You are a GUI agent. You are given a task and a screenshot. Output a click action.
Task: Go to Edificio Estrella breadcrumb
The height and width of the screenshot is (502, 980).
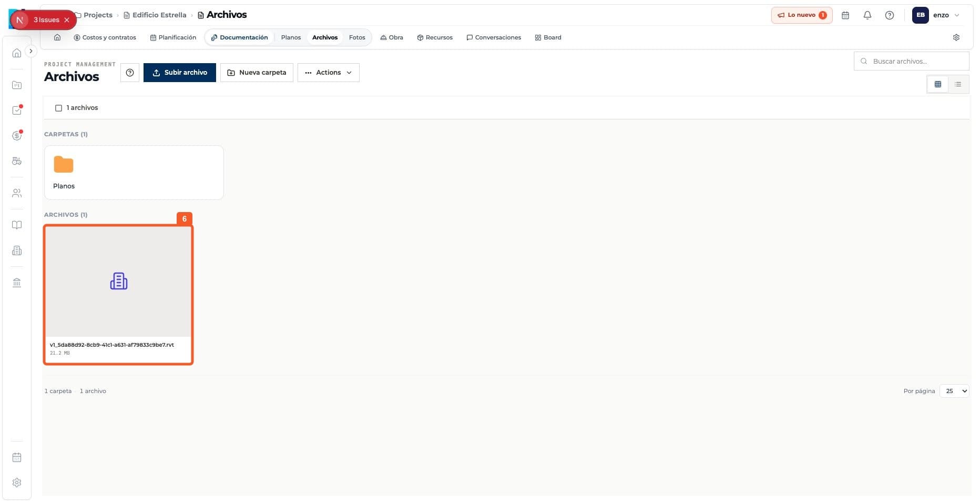[x=155, y=15]
